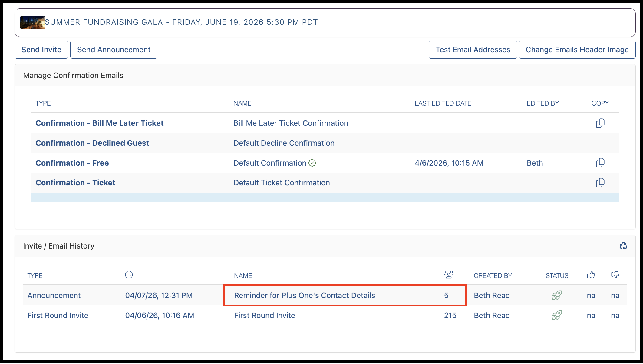Click the recipient count 215
Image resolution: width=643 pixels, height=364 pixels.
[450, 315]
